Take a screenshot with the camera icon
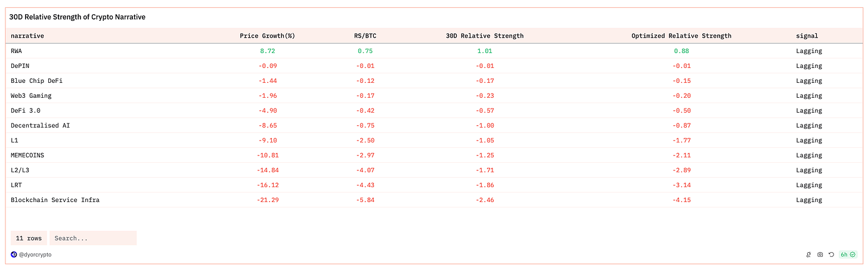Screen dimensions: 868x270 click(x=820, y=255)
